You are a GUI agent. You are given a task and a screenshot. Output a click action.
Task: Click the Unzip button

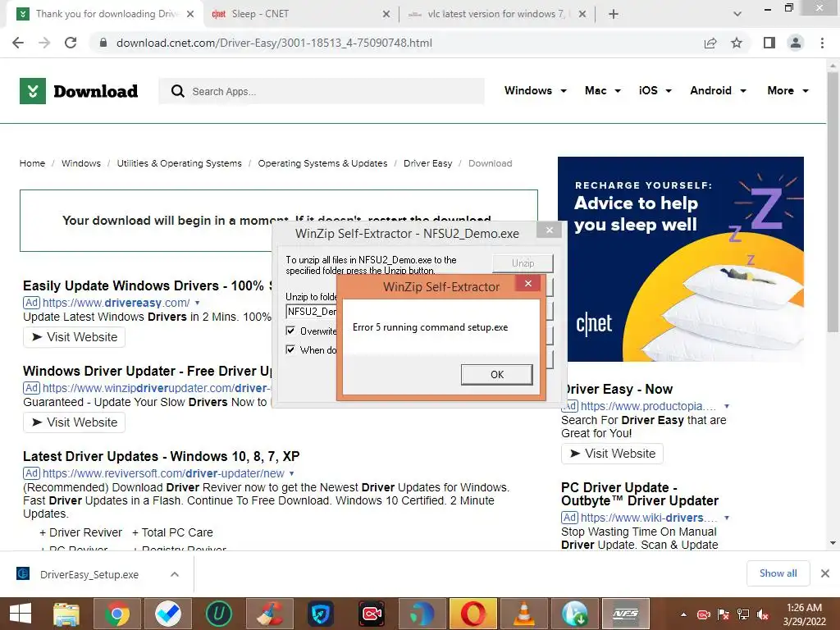[x=523, y=263]
